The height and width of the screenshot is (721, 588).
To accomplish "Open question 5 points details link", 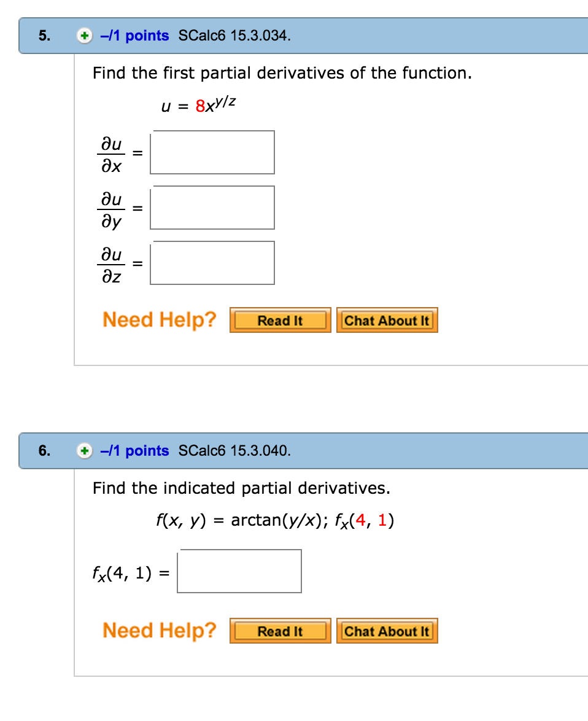I will 134,36.
